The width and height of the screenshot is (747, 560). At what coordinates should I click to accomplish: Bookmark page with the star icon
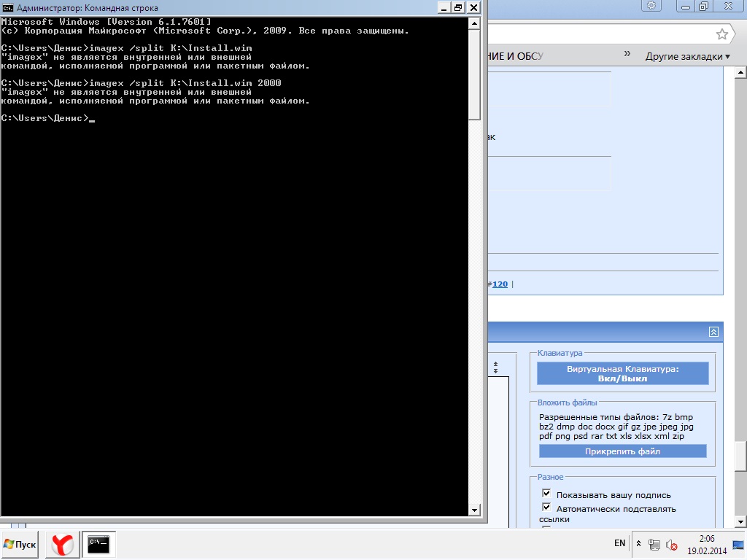pyautogui.click(x=722, y=34)
